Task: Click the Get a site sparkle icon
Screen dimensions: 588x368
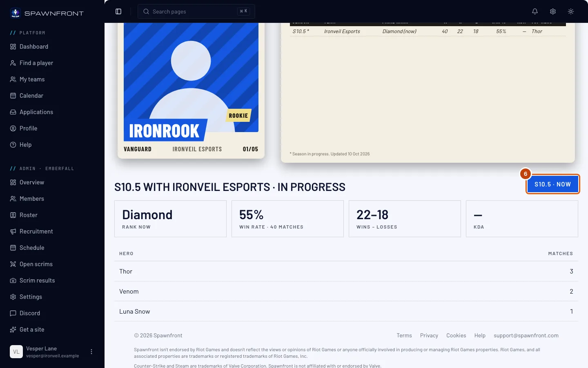Action: tap(13, 330)
